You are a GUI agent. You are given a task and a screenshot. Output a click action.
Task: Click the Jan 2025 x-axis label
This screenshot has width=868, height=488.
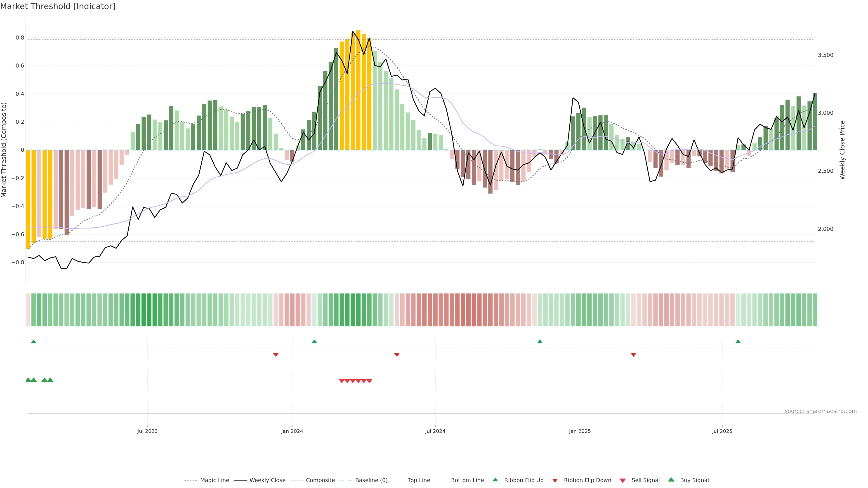coord(580,431)
